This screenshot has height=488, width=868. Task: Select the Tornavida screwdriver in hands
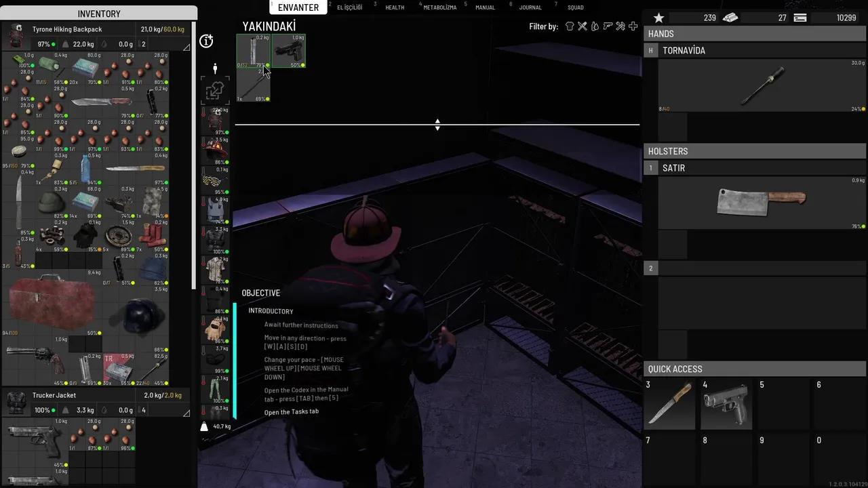point(762,85)
